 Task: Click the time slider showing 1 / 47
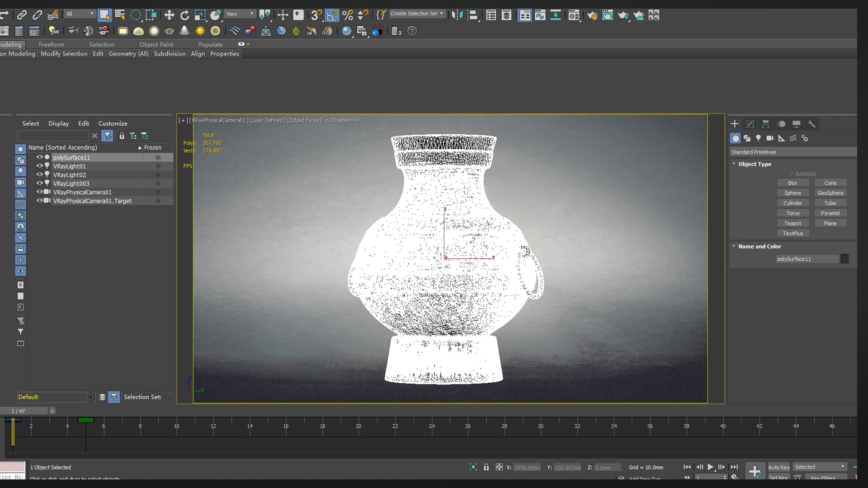tap(24, 411)
